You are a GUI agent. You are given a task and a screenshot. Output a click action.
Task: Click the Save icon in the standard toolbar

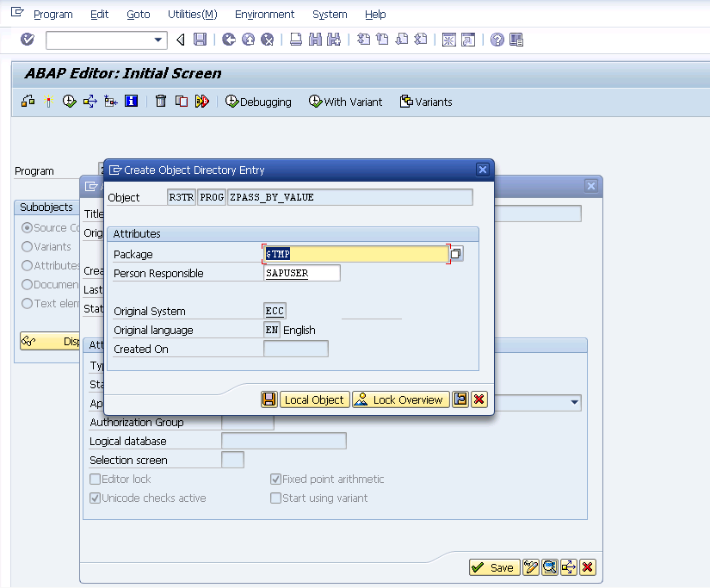[x=201, y=40]
